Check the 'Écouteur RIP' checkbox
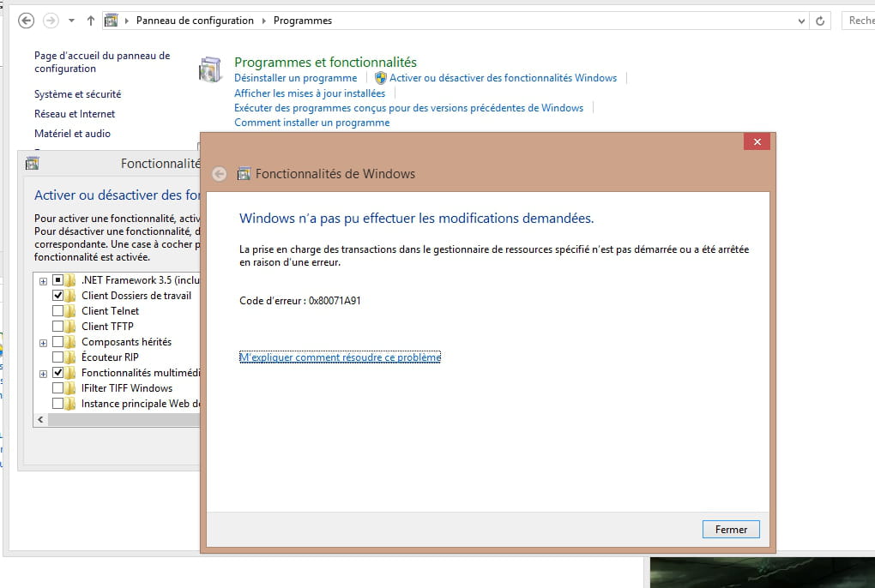The image size is (875, 588). point(57,357)
